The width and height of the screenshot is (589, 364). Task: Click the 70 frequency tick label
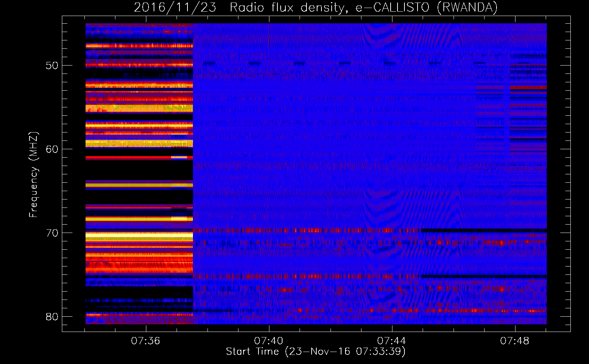click(52, 233)
